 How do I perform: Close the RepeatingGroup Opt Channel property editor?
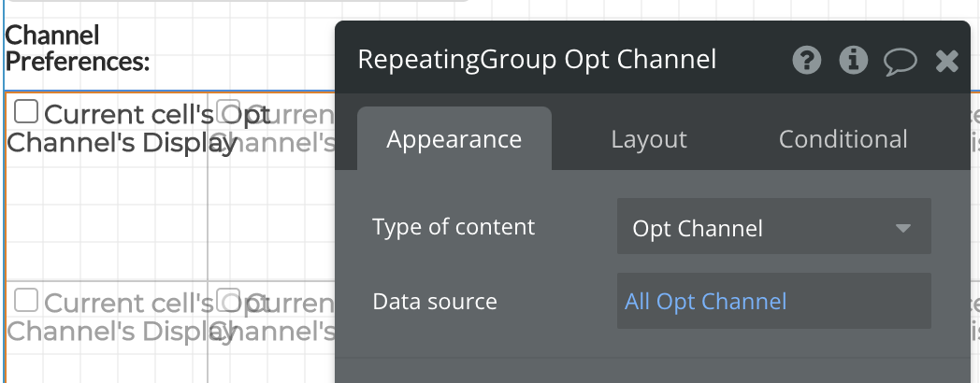(x=947, y=62)
